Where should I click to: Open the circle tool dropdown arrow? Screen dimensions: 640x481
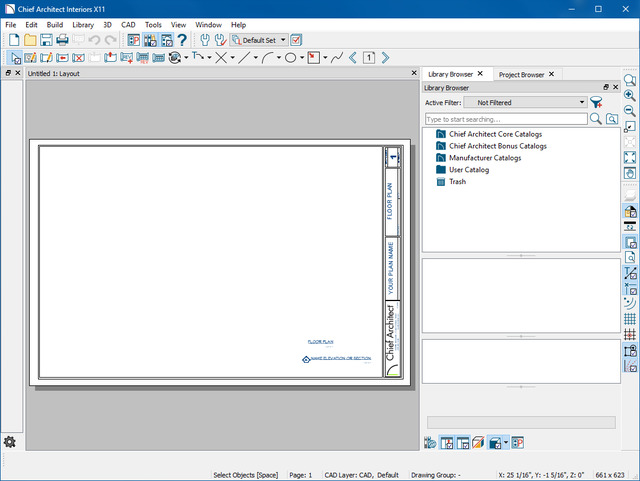[302, 58]
